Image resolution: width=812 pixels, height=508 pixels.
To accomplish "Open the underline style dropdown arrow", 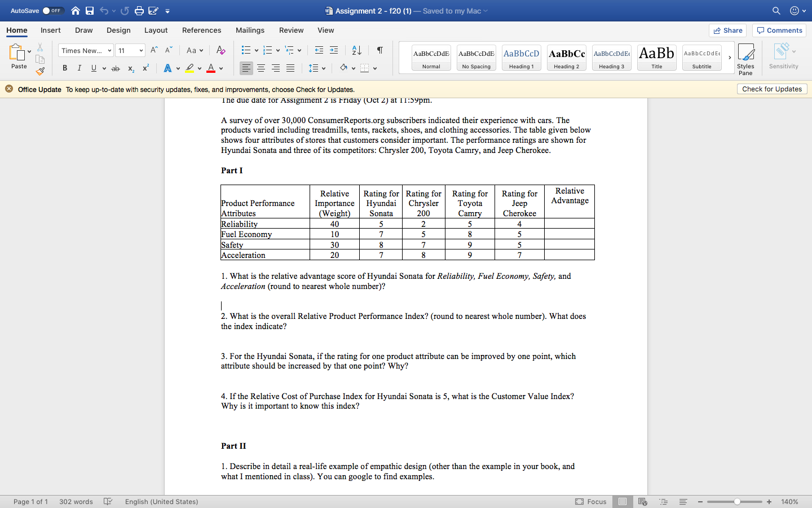I will coord(104,68).
